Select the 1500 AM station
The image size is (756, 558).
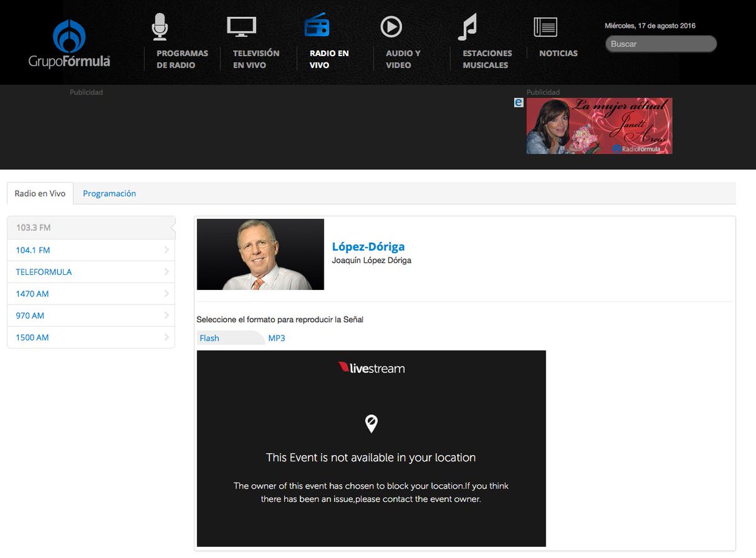91,337
